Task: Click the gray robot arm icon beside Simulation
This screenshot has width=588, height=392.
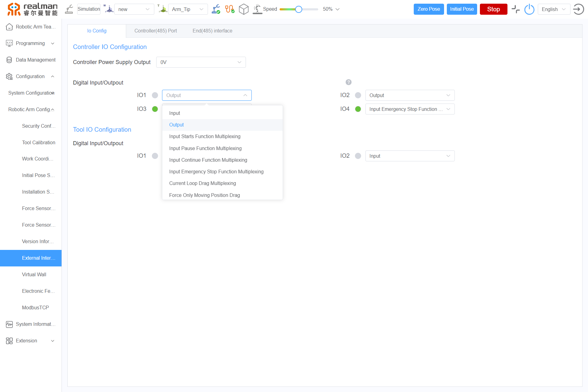Action: (x=69, y=9)
